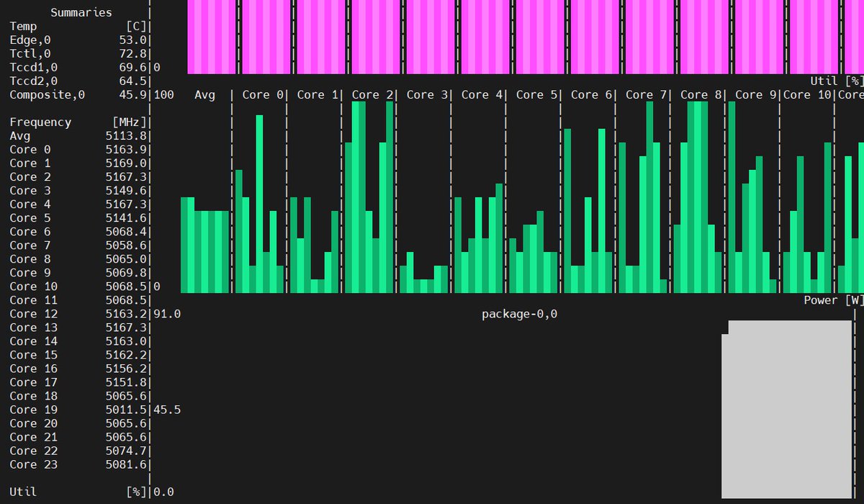864x504 pixels.
Task: Click the "Util [%]" graph title
Action: point(836,81)
